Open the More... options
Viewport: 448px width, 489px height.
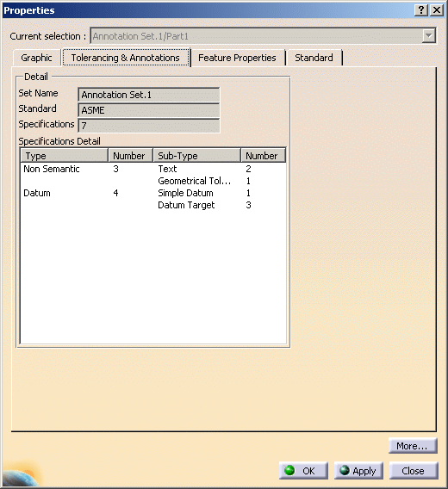pos(413,446)
